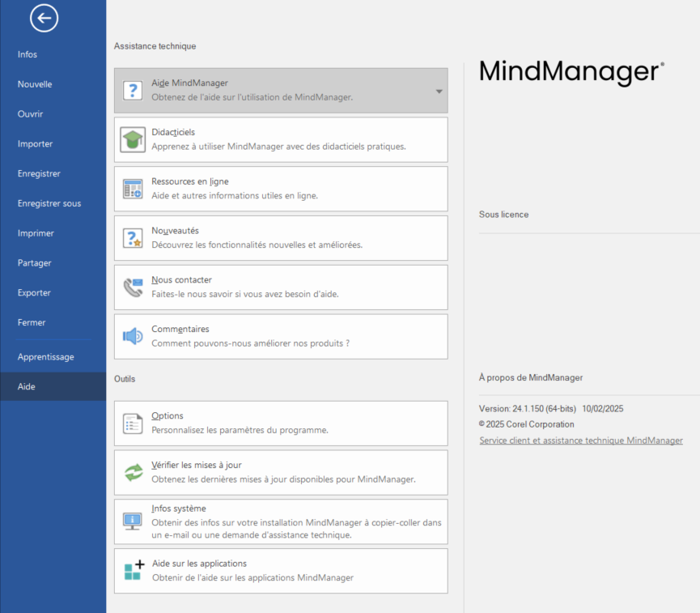Go to the Apprentissage section
The height and width of the screenshot is (613, 700).
(45, 357)
